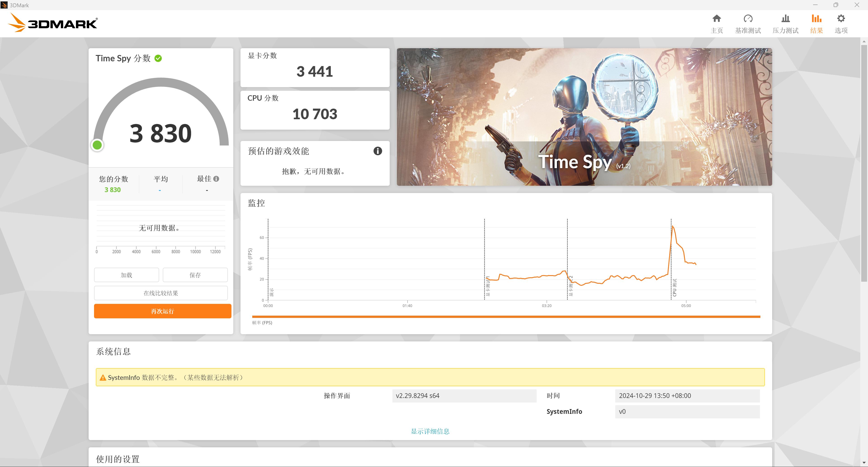The width and height of the screenshot is (868, 467).
Task: Click warning icon in SystemInfo banner
Action: point(103,378)
